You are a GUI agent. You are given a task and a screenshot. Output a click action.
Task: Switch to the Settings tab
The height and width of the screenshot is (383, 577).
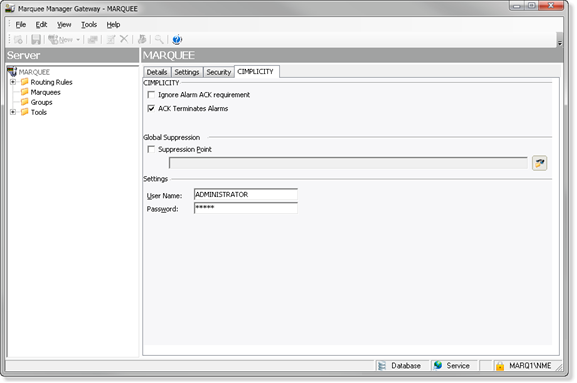pyautogui.click(x=187, y=72)
